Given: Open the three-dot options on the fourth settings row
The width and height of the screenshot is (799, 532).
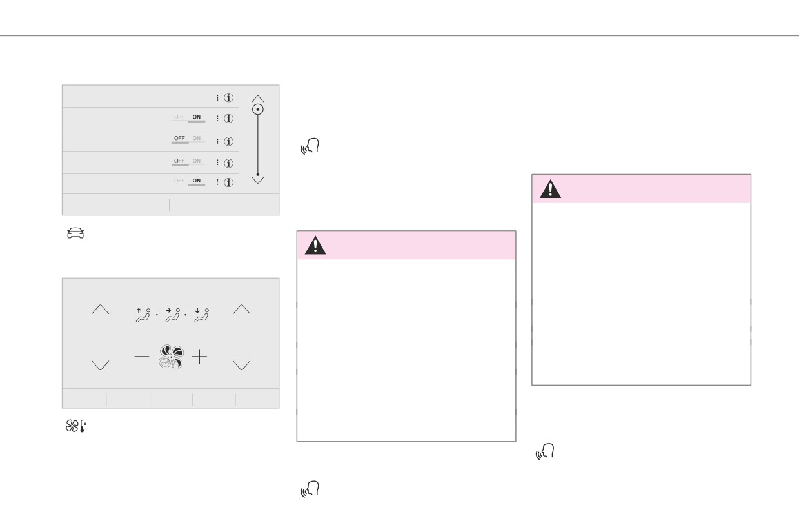Looking at the screenshot, I should tap(217, 161).
